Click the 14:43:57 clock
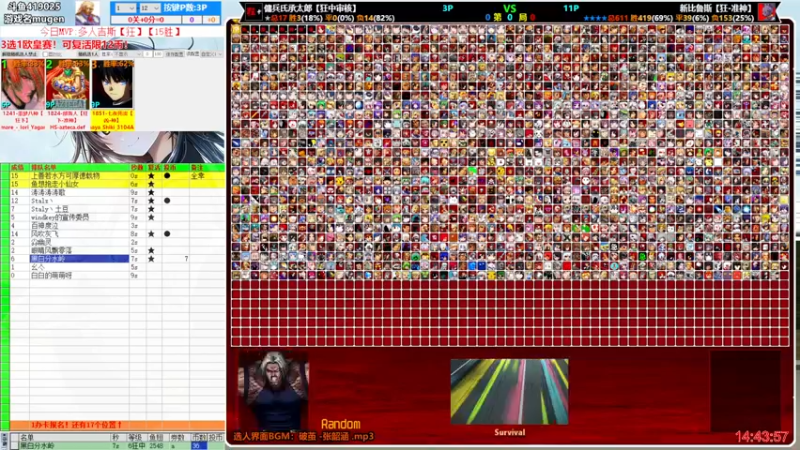800x450 pixels. (762, 437)
